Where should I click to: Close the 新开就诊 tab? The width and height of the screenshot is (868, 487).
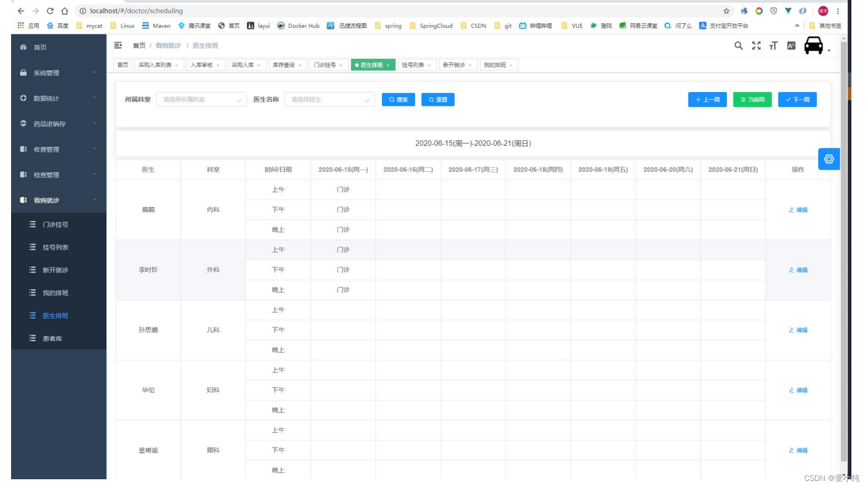(471, 65)
